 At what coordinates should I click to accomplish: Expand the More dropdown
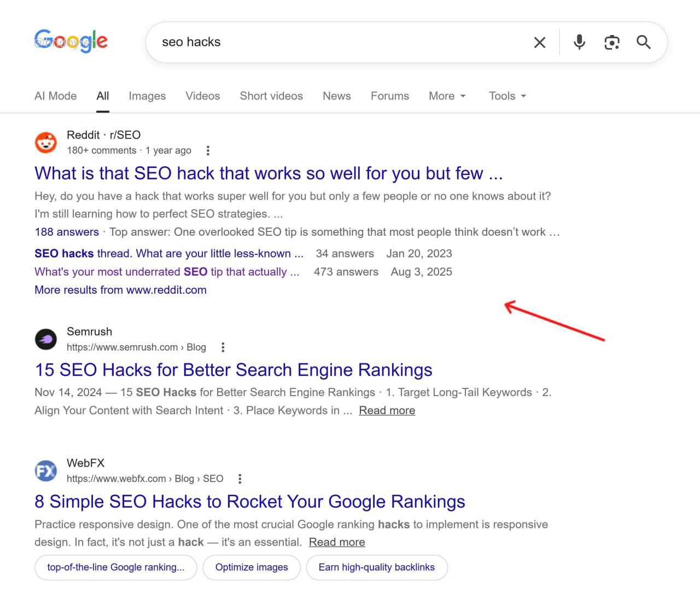click(447, 96)
